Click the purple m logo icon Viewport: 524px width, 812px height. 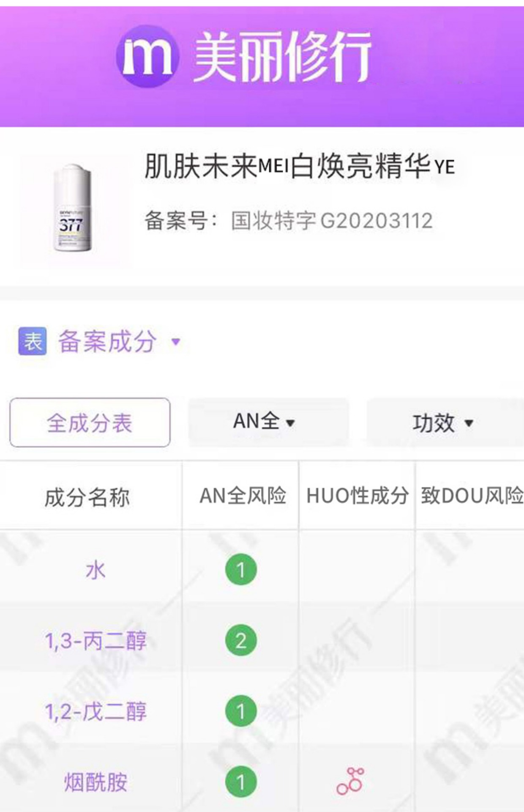tap(148, 56)
